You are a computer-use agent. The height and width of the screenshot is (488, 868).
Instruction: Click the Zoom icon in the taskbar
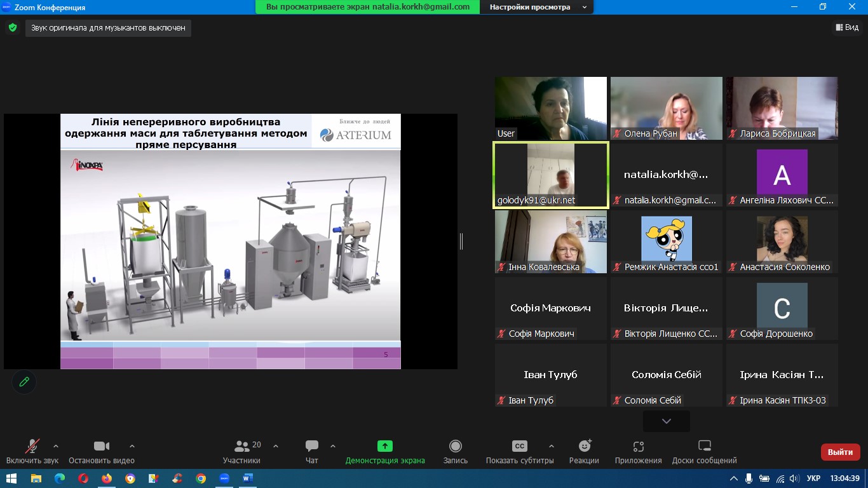click(x=224, y=478)
